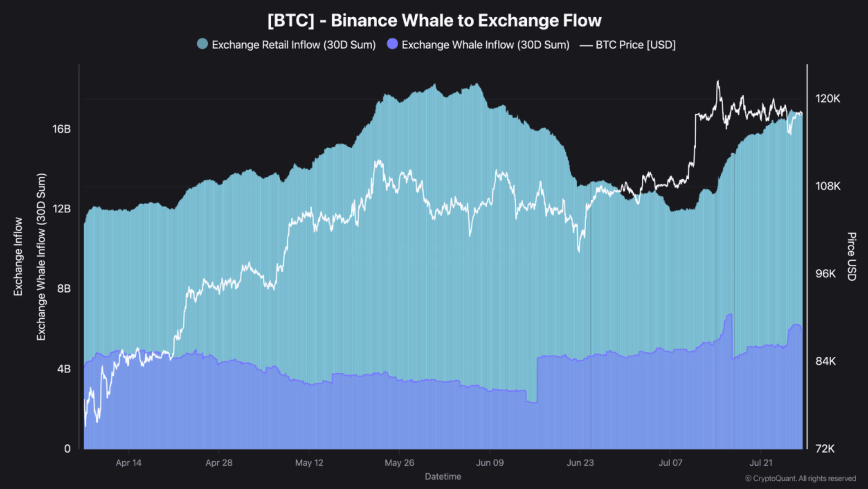Click the teal Exchange Retail Inflow legend circle
Screen dimensions: 868x489
coord(202,44)
